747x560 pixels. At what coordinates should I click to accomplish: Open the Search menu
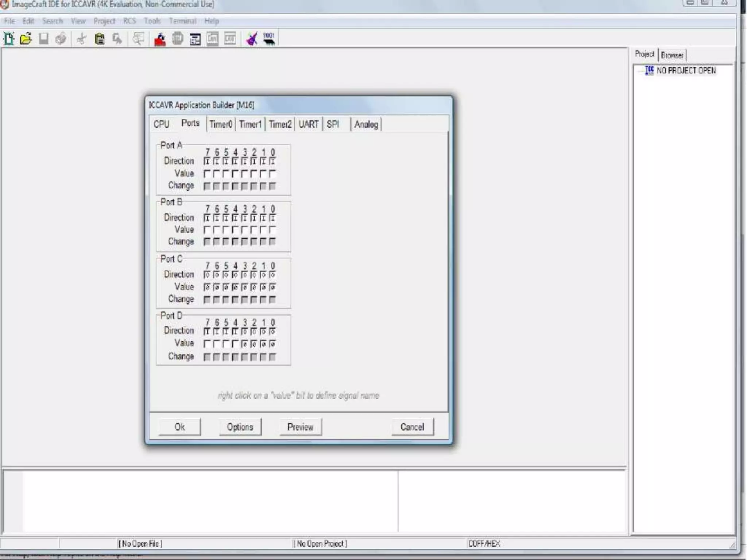point(52,21)
